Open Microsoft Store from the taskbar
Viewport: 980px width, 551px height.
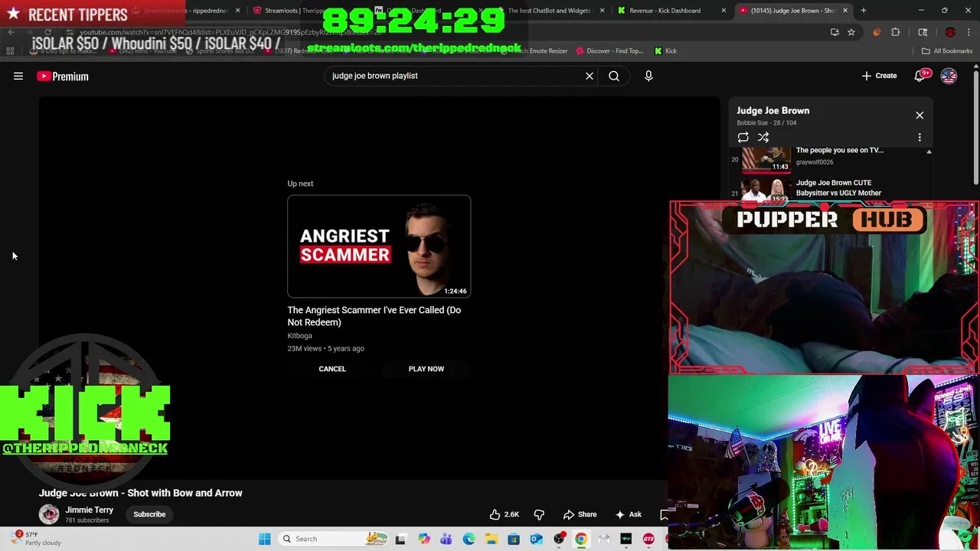point(514,539)
